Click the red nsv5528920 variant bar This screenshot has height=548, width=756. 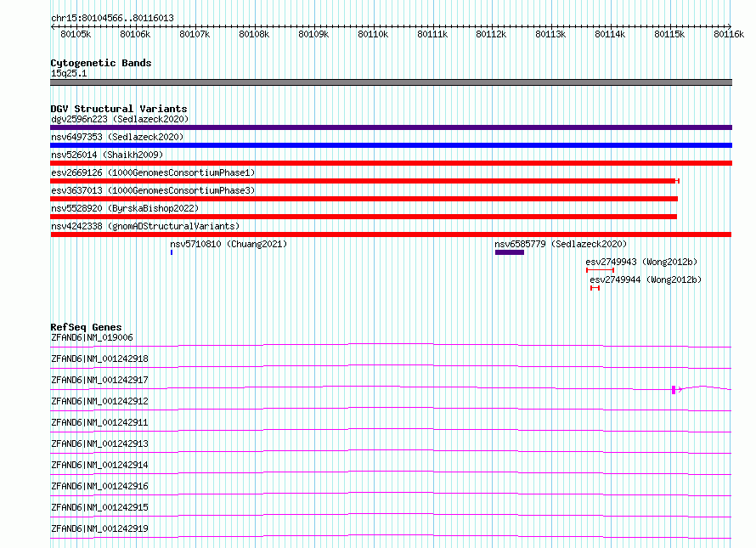point(364,217)
